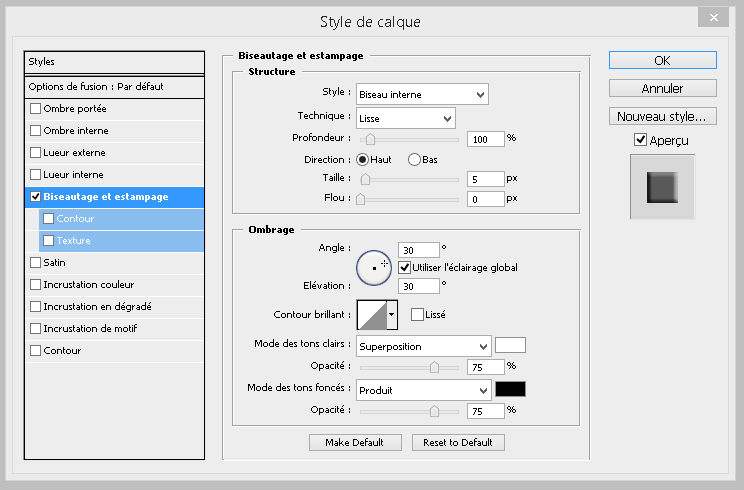The image size is (744, 490).
Task: Open the Contour brillant picker arrow
Action: pos(392,314)
